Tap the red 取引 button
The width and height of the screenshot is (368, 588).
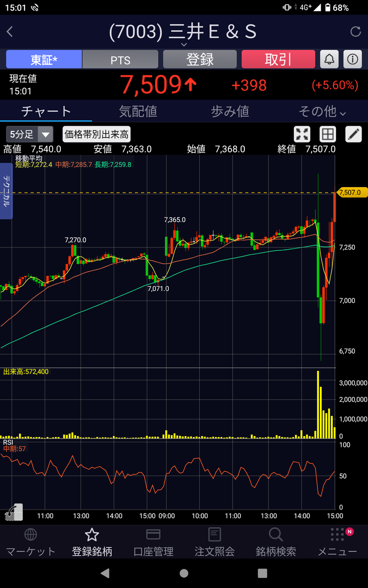coord(278,59)
